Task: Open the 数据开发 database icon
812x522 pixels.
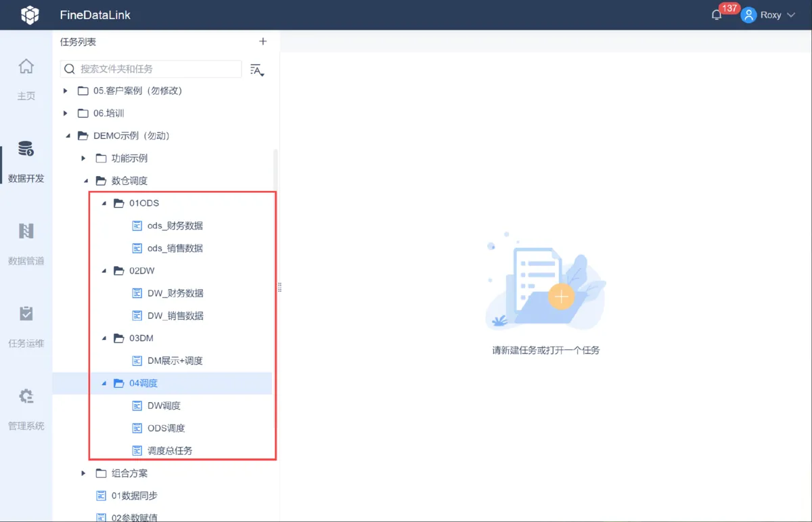Action: [x=26, y=149]
